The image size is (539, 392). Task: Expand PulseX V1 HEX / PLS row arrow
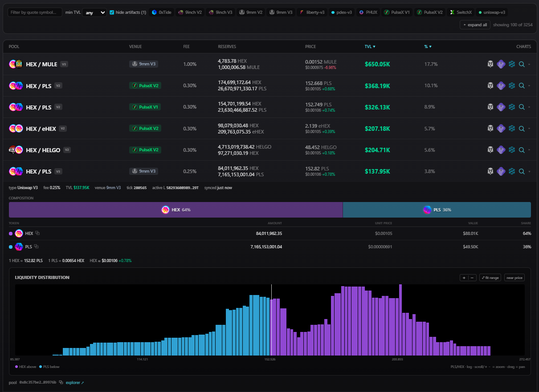click(x=530, y=107)
